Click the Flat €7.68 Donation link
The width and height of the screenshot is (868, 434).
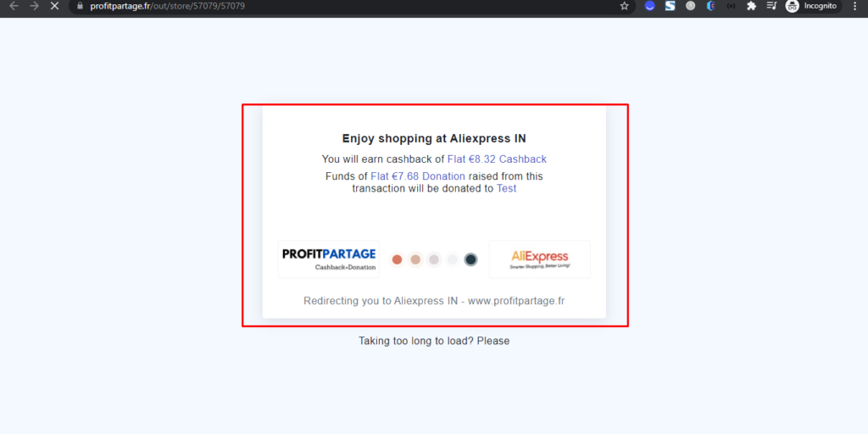pos(418,176)
